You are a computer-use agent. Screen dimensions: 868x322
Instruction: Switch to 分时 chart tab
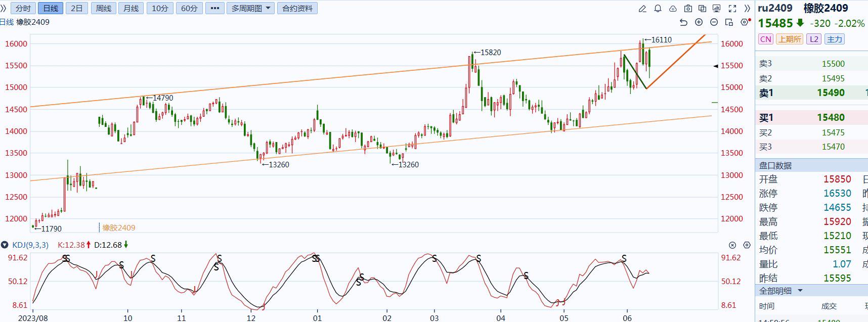click(x=23, y=8)
